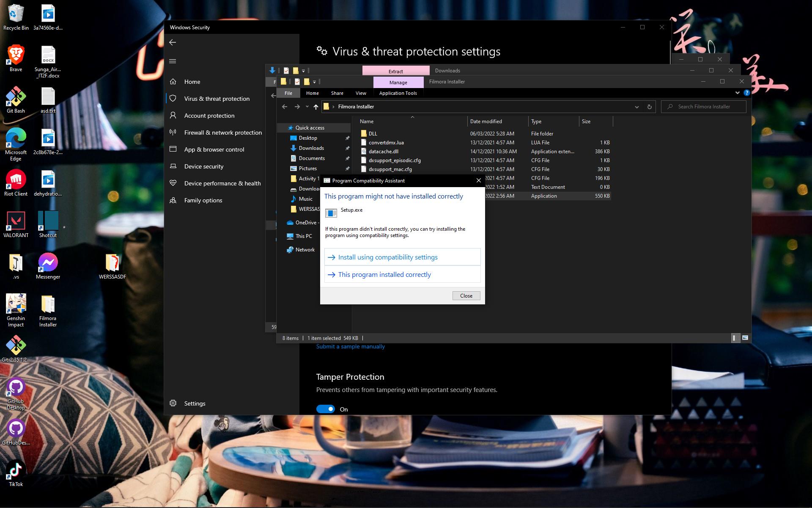Screen dimensions: 812x508
Task: Switch to details view layout
Action: pos(735,338)
